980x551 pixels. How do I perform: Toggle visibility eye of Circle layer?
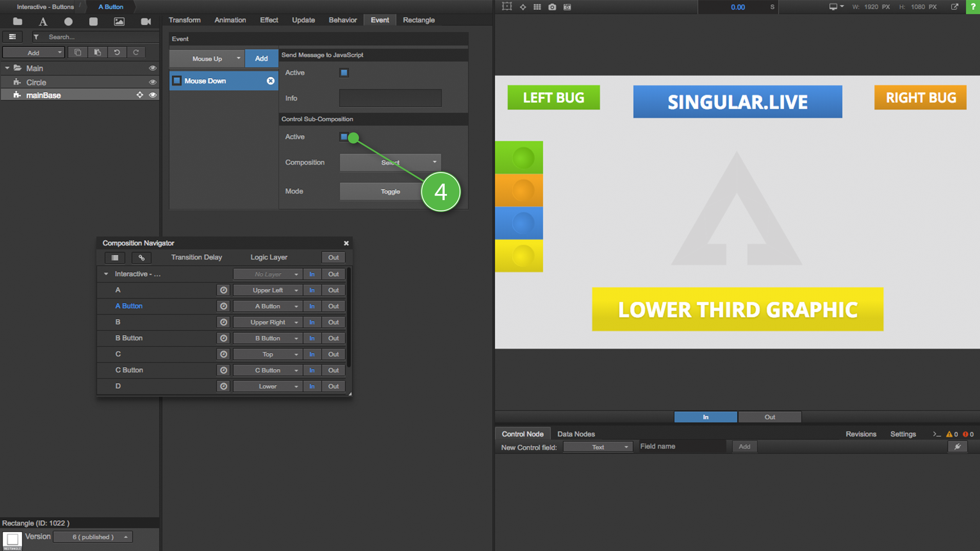[153, 82]
